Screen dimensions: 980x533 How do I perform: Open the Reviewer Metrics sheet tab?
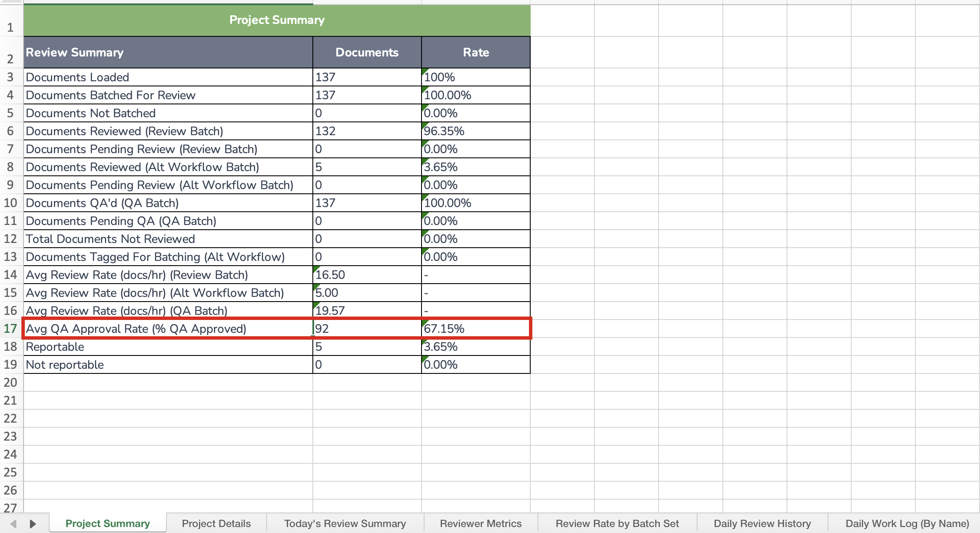(481, 523)
